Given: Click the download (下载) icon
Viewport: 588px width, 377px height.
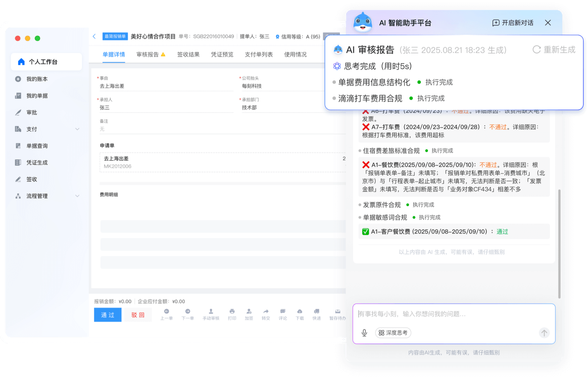Looking at the screenshot, I should tap(299, 312).
